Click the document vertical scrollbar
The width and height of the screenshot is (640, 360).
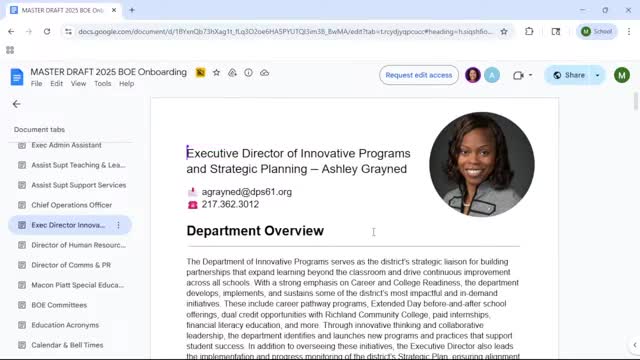[x=636, y=101]
